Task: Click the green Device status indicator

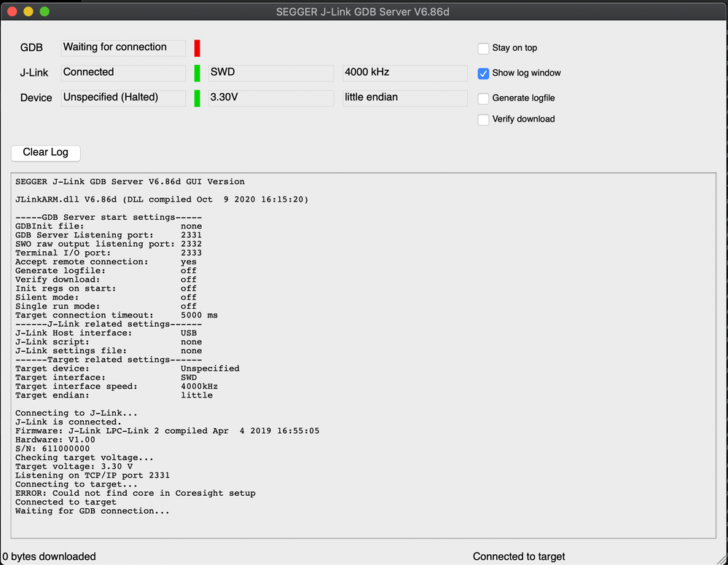Action: pos(197,98)
